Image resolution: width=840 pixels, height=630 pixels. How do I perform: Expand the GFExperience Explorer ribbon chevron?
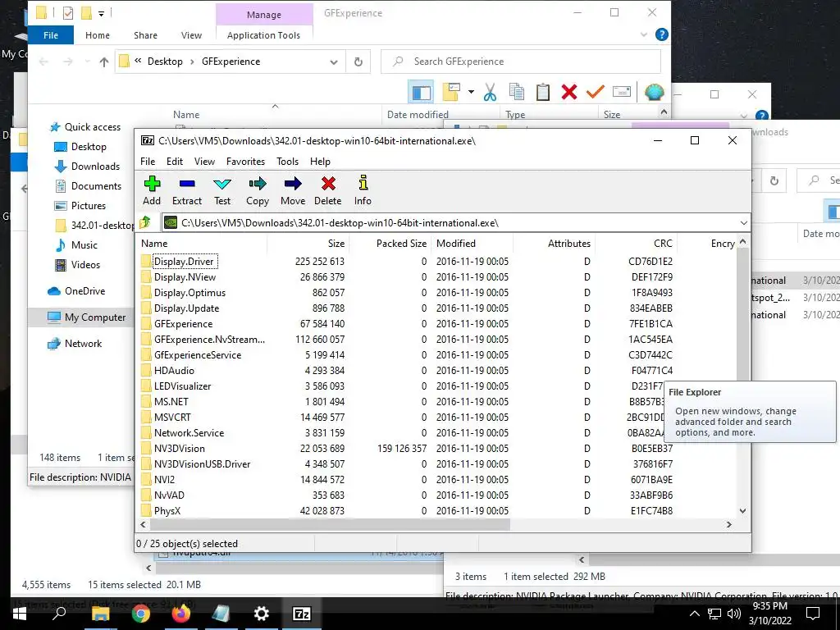pyautogui.click(x=644, y=34)
